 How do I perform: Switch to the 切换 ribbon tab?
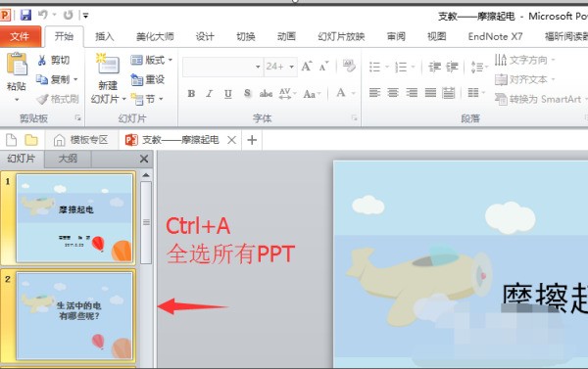(246, 36)
